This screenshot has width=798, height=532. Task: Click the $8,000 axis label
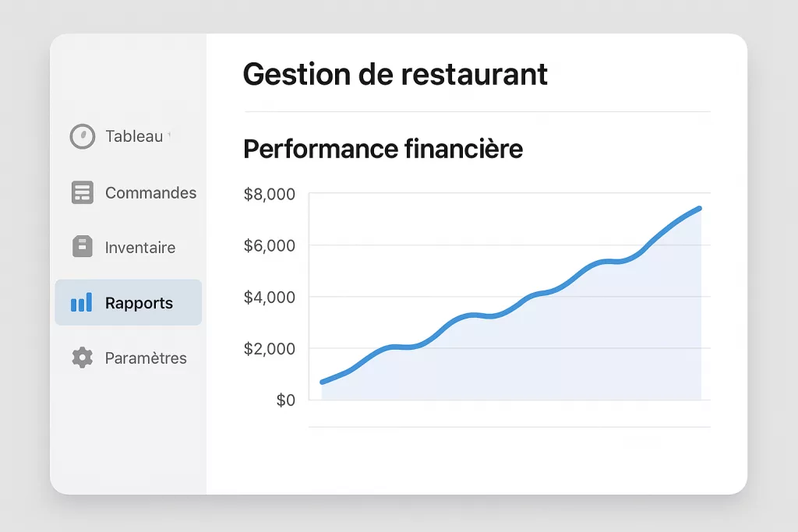coord(270,195)
